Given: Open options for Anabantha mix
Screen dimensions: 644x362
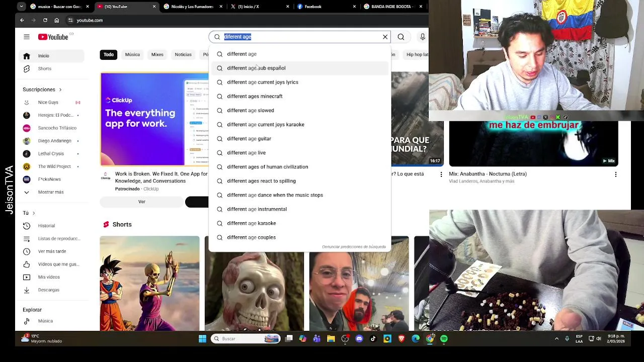Looking at the screenshot, I should point(615,174).
